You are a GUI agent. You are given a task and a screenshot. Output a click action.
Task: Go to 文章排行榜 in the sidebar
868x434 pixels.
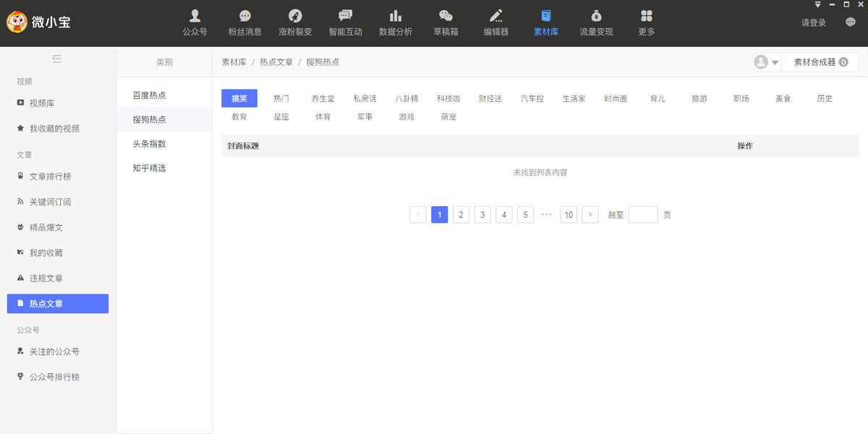click(49, 176)
